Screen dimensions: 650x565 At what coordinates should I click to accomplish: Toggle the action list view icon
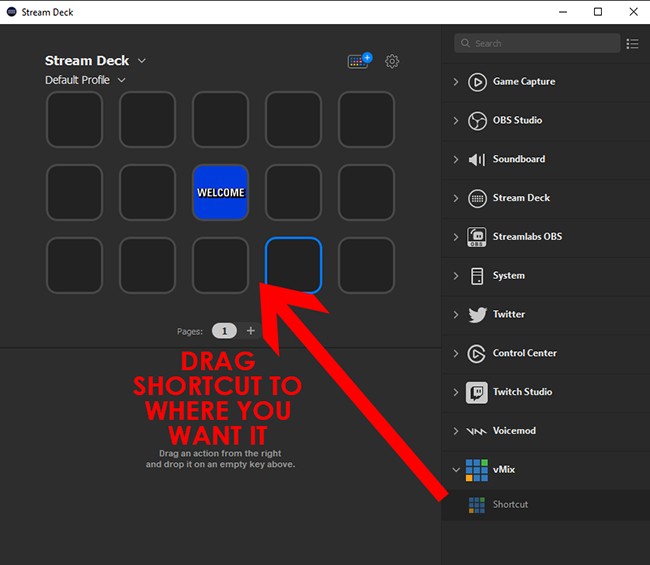pos(632,44)
